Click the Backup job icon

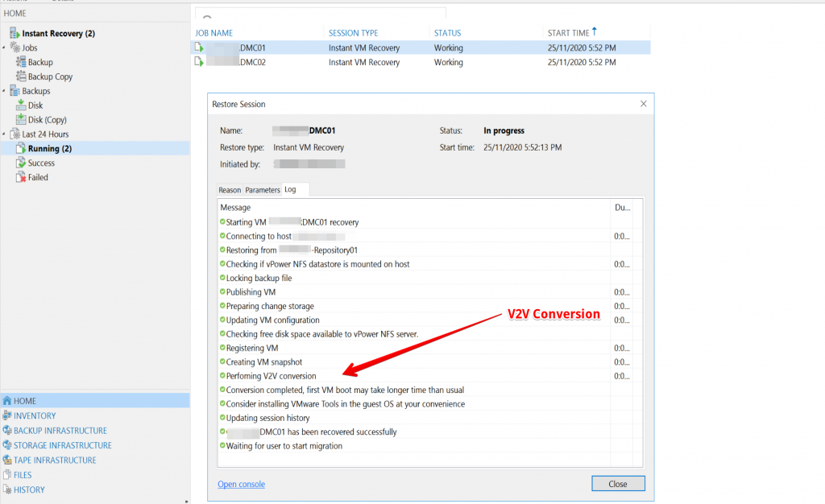click(x=21, y=61)
